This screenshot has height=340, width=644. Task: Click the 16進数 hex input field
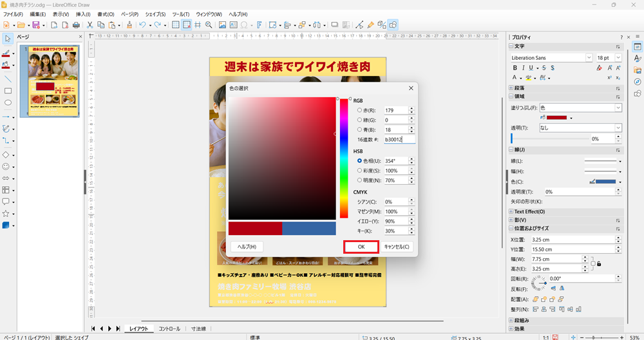tap(399, 140)
